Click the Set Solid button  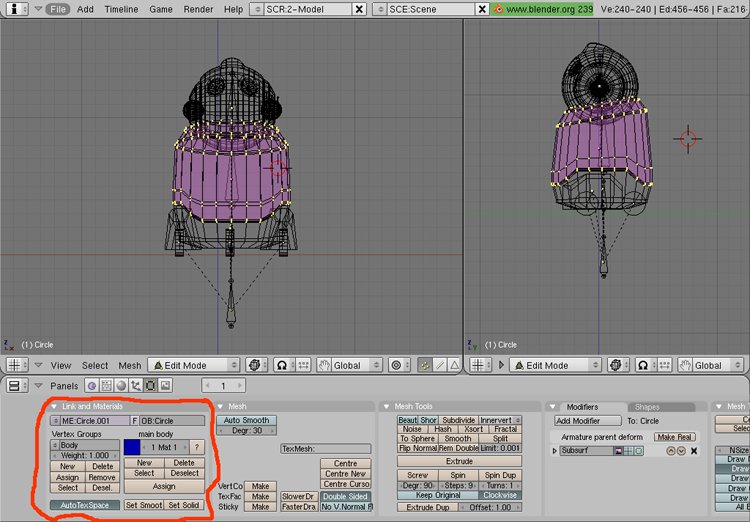tap(184, 505)
